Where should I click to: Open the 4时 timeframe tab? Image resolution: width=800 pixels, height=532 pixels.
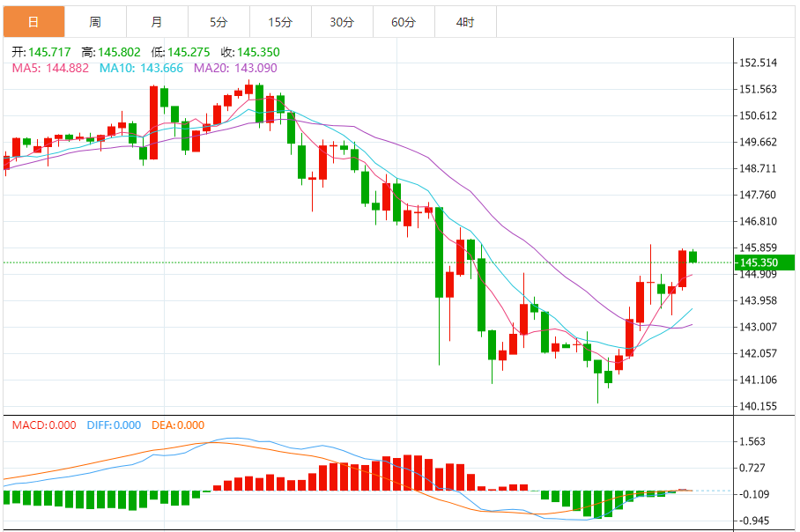[x=466, y=22]
